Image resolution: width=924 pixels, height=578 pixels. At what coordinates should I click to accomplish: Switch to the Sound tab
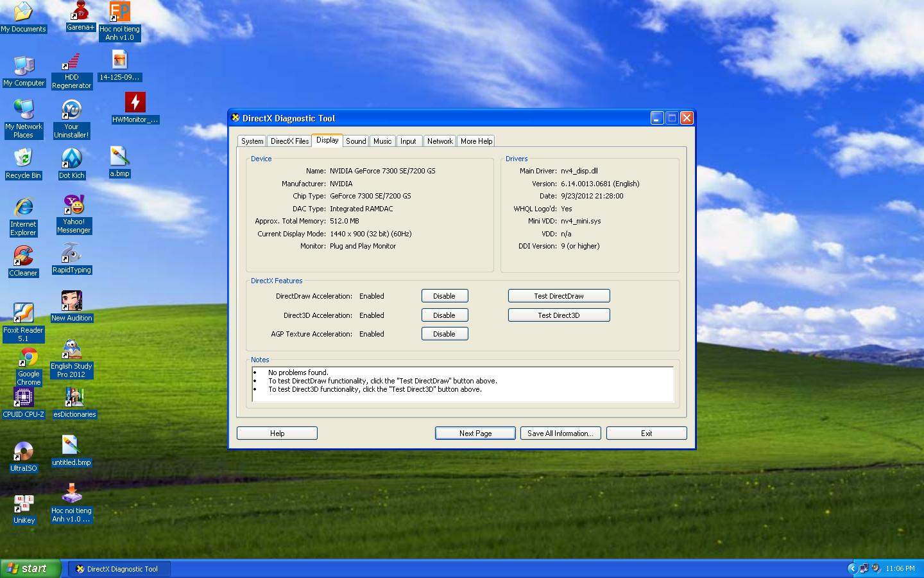coord(355,141)
